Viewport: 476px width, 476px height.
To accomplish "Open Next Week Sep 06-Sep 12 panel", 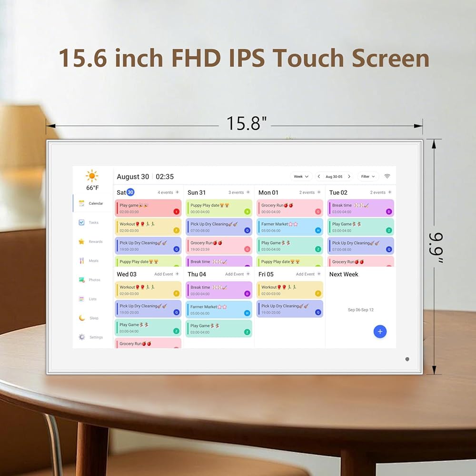I will pos(360,309).
